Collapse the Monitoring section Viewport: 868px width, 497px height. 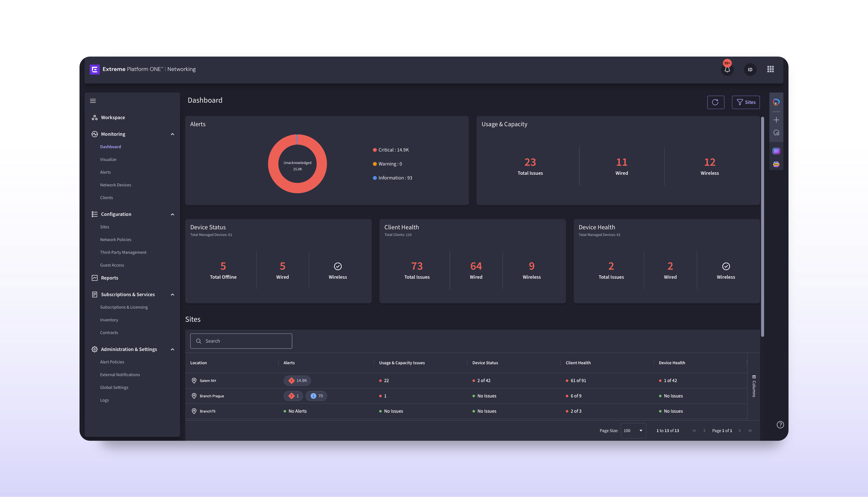click(172, 134)
